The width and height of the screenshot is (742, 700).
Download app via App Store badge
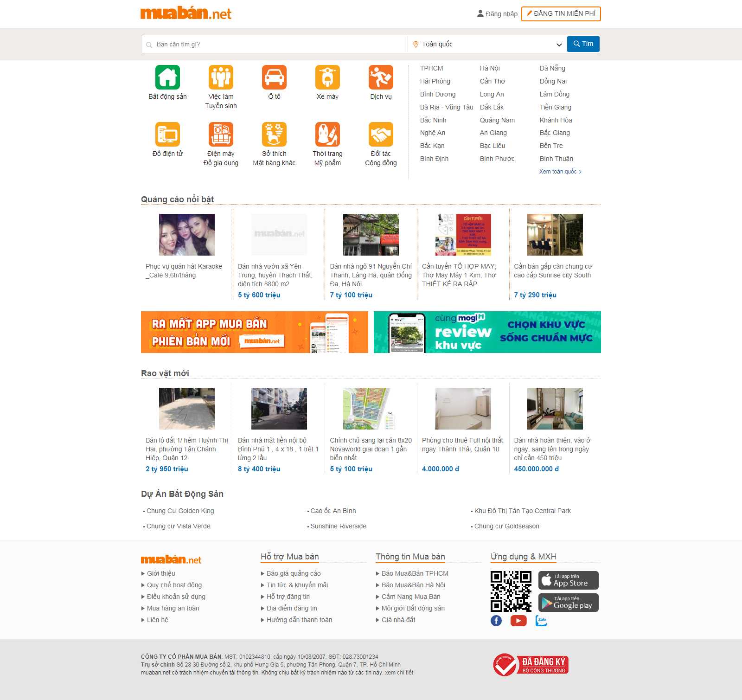pyautogui.click(x=568, y=580)
